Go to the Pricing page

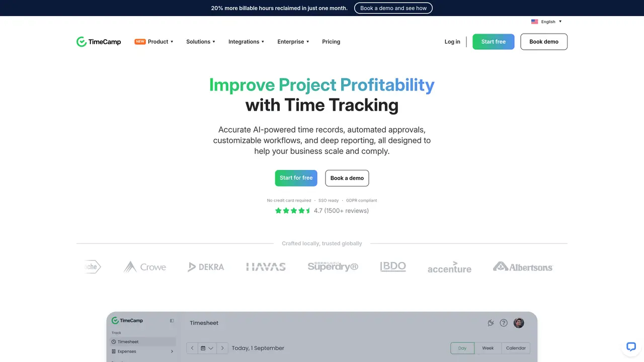click(x=331, y=42)
